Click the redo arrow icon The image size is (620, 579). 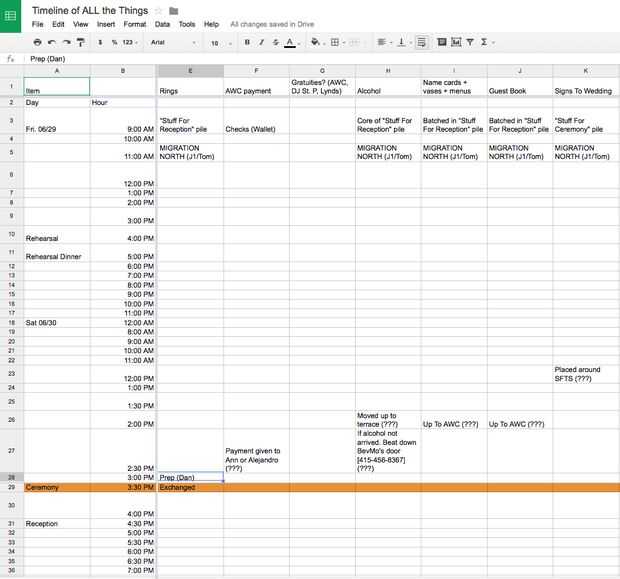pyautogui.click(x=66, y=42)
